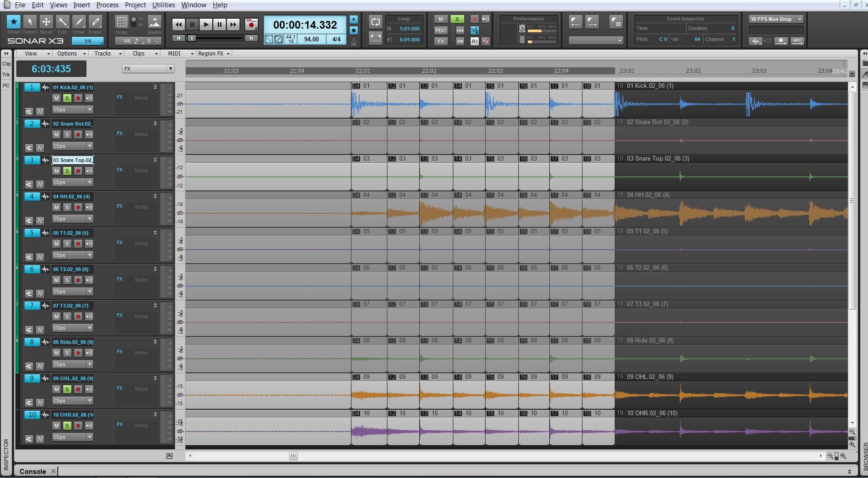Open the Utilities menu
The width and height of the screenshot is (868, 478).
point(164,5)
